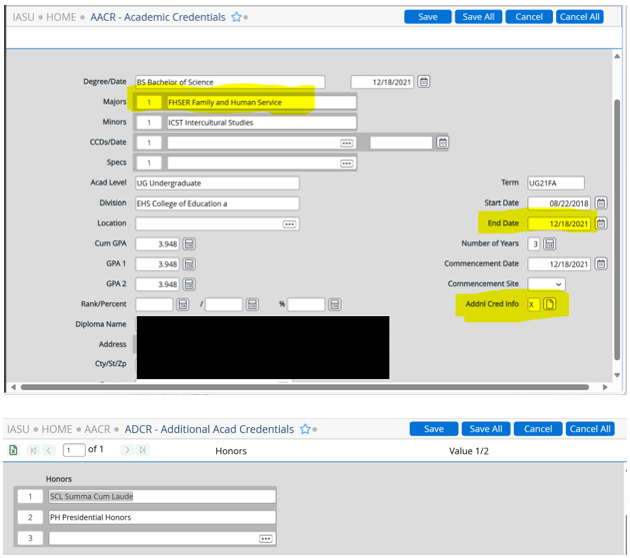Viewport: 630px width, 558px height.
Task: Open calendar picker beside Degree/Date field
Action: point(424,82)
